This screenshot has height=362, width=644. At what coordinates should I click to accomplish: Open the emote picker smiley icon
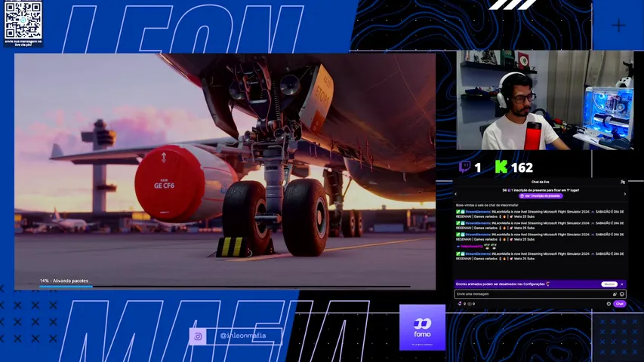622,294
